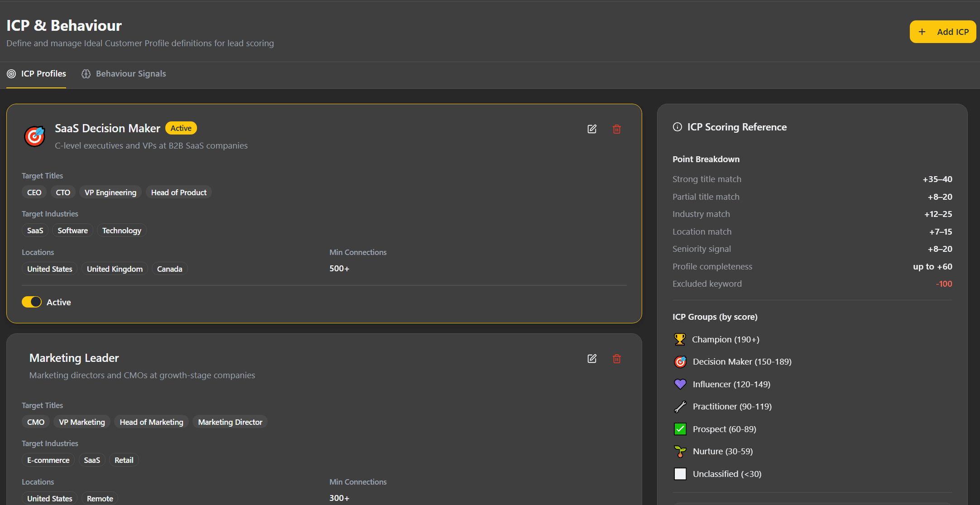The width and height of the screenshot is (980, 505).
Task: Switch to the Behaviour Signals tab
Action: pos(124,74)
